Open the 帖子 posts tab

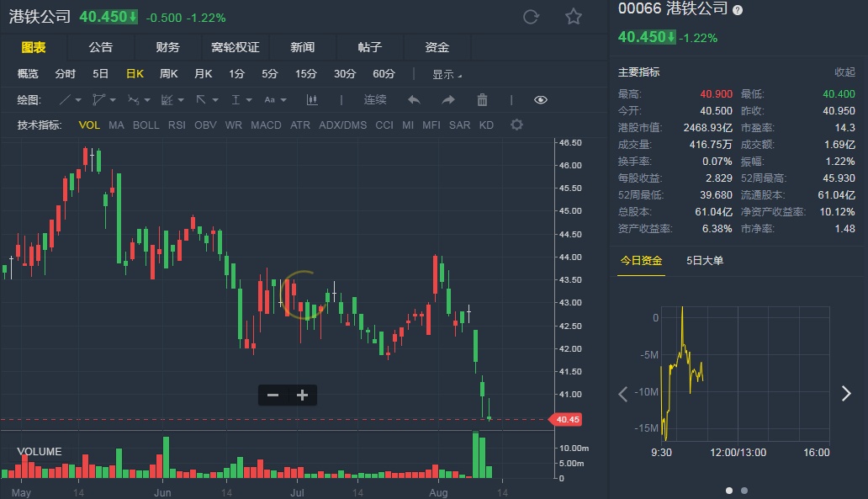pos(370,47)
